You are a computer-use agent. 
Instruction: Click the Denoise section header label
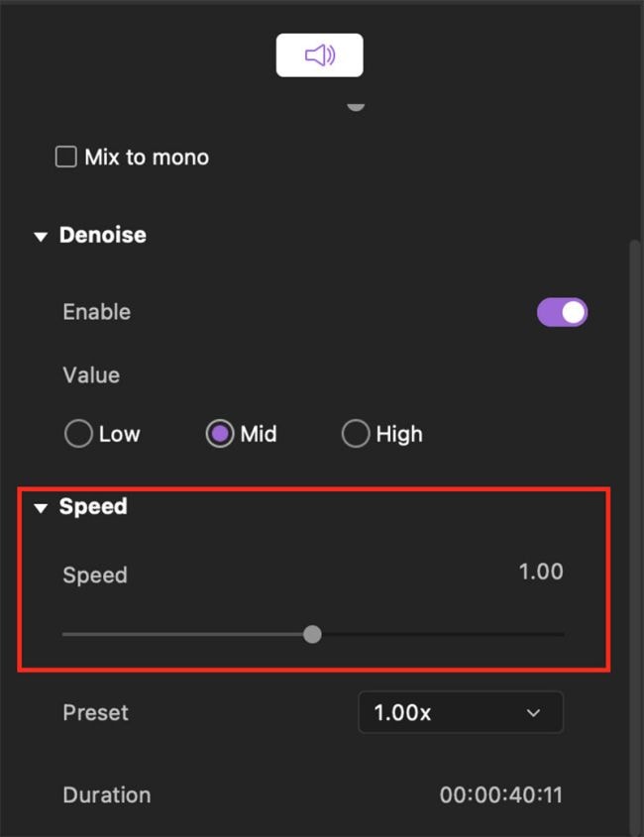pyautogui.click(x=103, y=236)
